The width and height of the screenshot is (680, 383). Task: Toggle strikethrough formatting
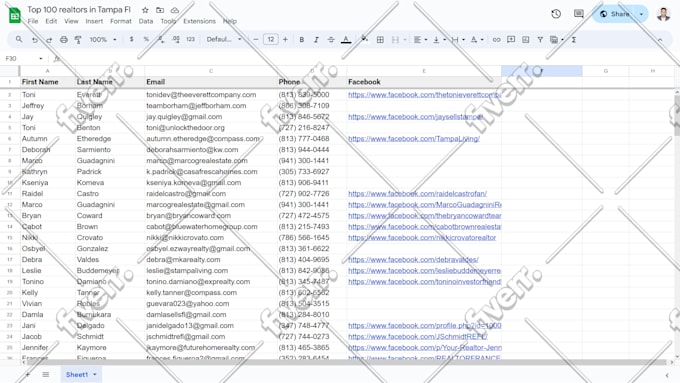[x=331, y=39]
